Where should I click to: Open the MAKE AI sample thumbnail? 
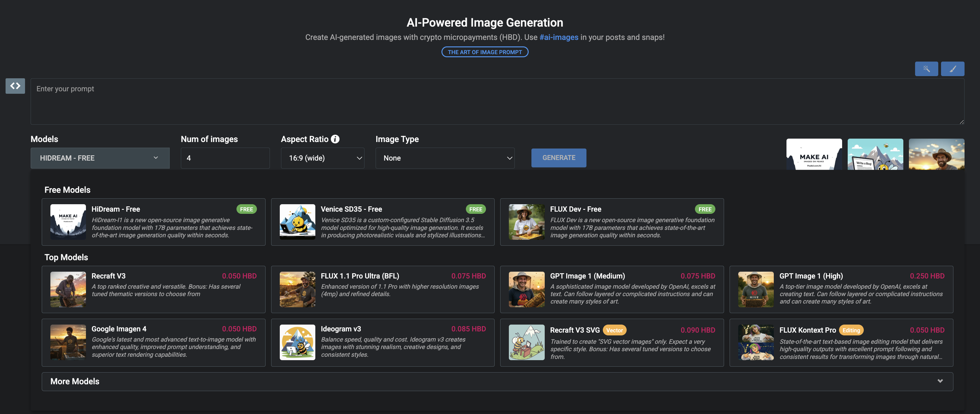point(814,154)
